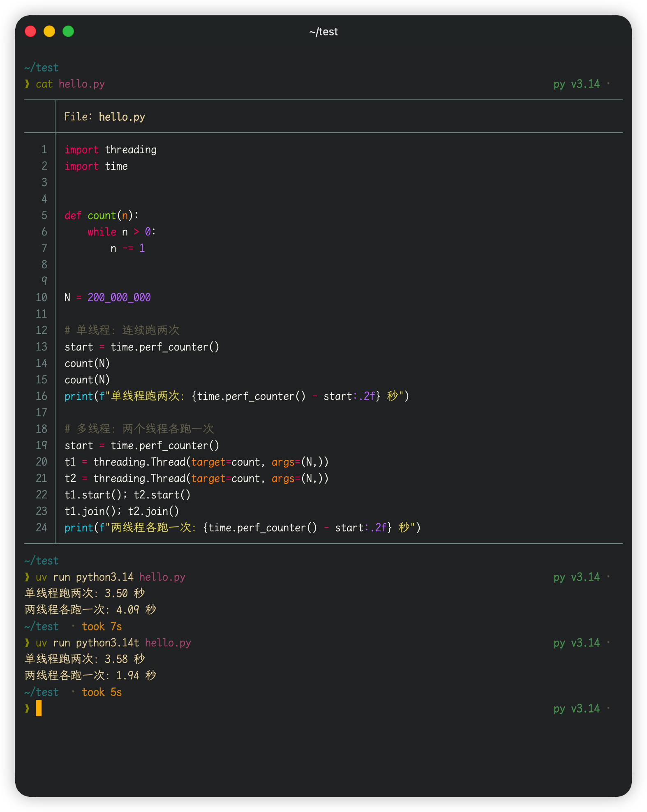
Task: Click 'count(N)' on line 15
Action: coord(87,380)
